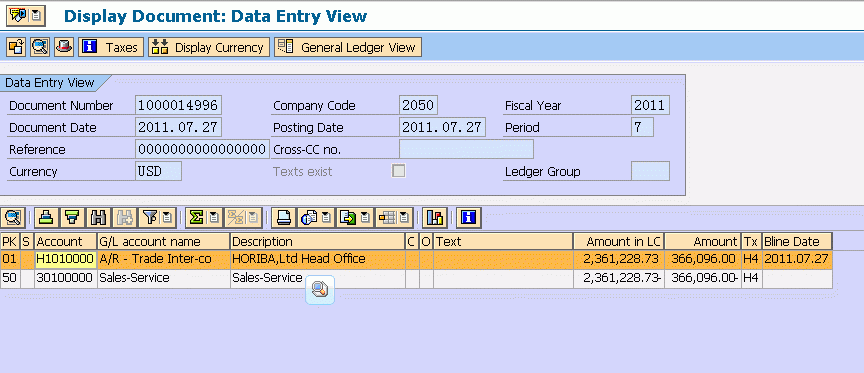864x373 pixels.
Task: Click the Display Currency button
Action: 209,47
